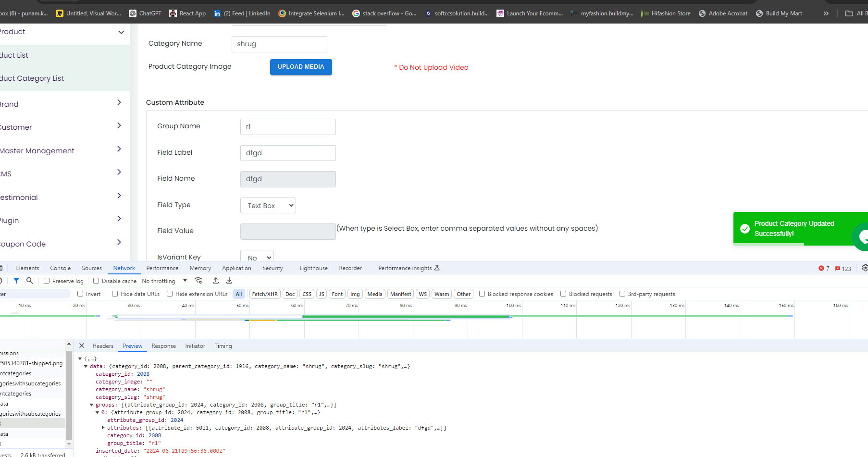
Task: Switch to the Headers tab
Action: click(x=103, y=346)
